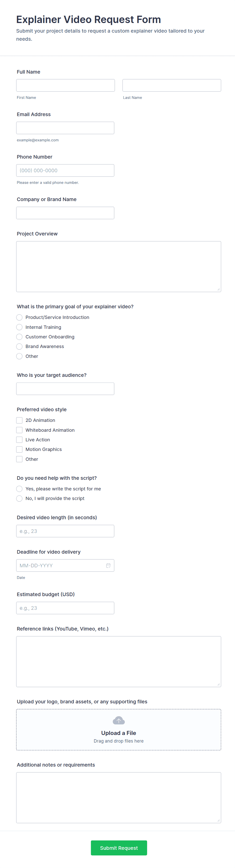Click the Project Overview text area

click(x=119, y=267)
